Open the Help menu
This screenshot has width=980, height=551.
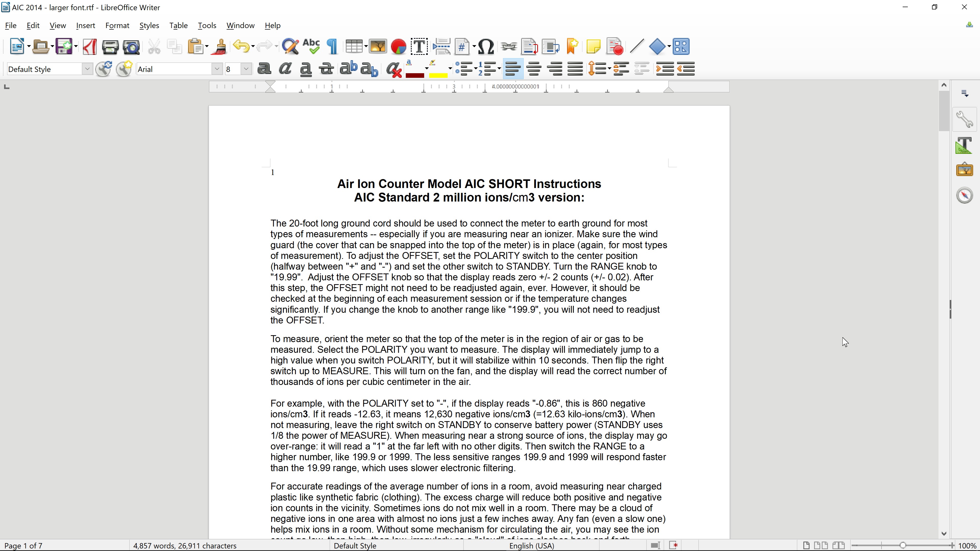tap(272, 26)
